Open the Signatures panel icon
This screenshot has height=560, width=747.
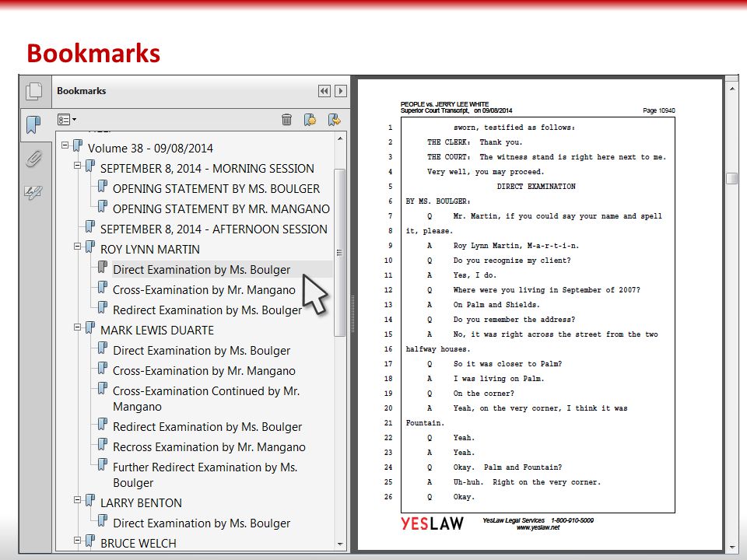click(x=33, y=192)
